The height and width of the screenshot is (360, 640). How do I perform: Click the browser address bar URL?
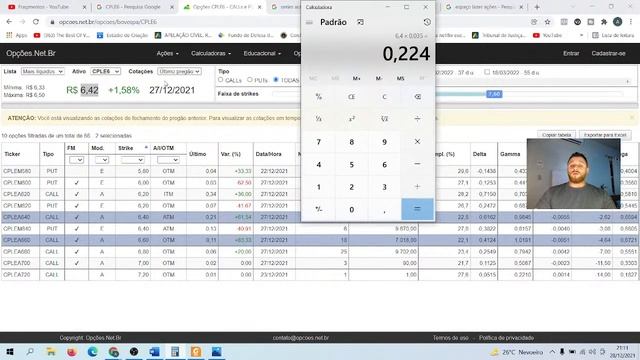coord(107,22)
